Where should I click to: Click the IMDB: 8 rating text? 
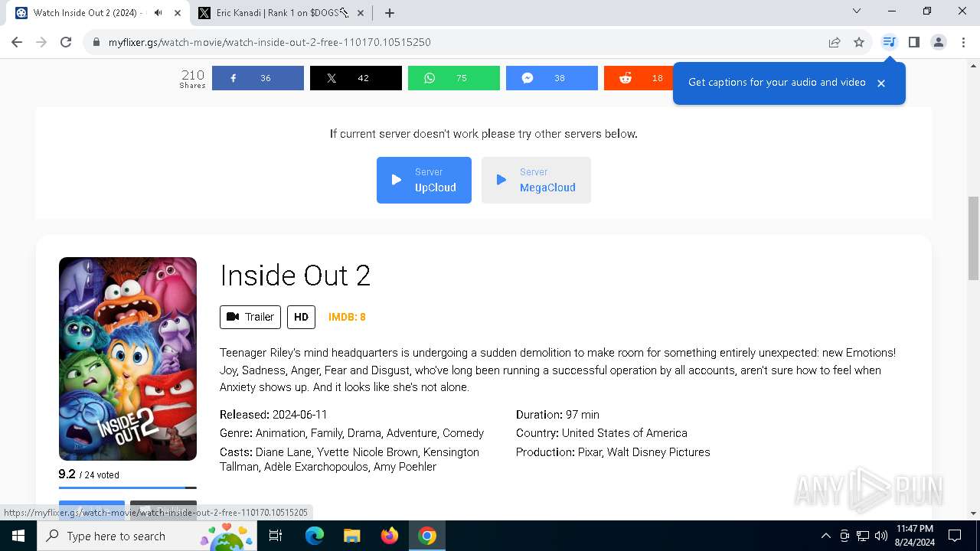347,317
